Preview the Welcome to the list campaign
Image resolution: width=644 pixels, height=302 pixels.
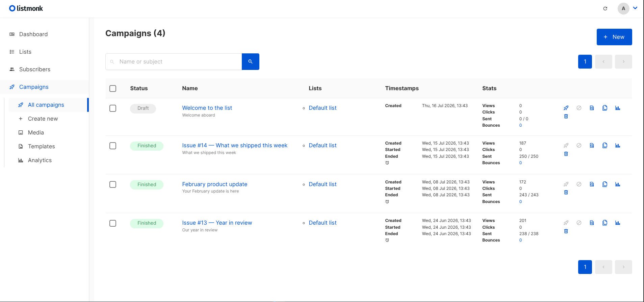(x=592, y=108)
